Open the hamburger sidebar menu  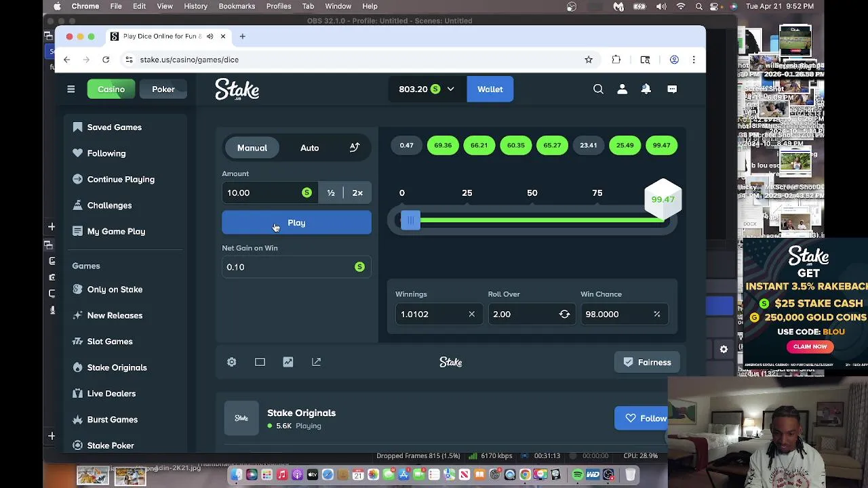pyautogui.click(x=71, y=89)
